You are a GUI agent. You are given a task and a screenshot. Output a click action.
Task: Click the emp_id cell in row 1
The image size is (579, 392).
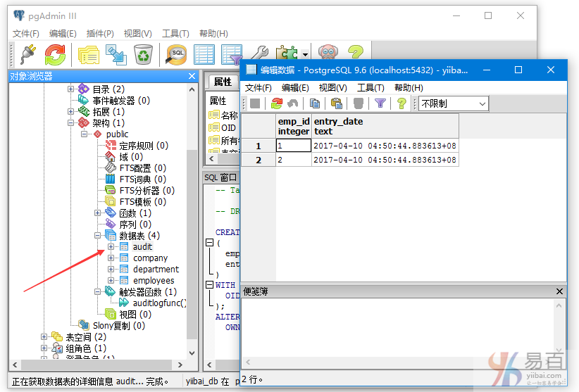click(293, 146)
